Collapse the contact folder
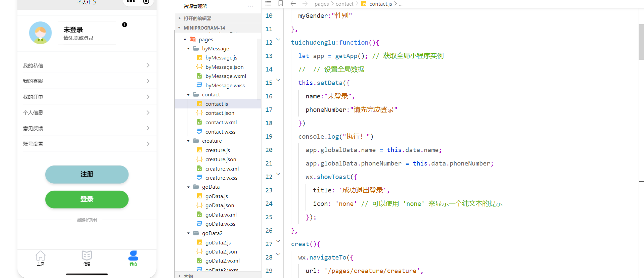The image size is (644, 278). pos(188,95)
